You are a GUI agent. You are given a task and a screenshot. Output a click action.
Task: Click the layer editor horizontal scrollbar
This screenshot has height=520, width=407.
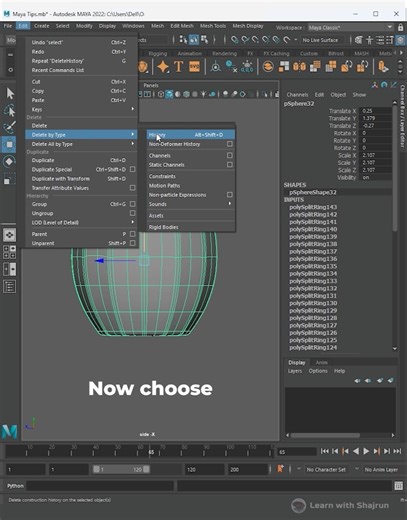pos(325,435)
